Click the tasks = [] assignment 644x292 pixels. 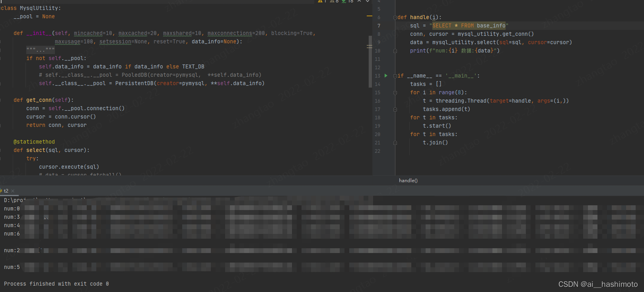(x=426, y=84)
